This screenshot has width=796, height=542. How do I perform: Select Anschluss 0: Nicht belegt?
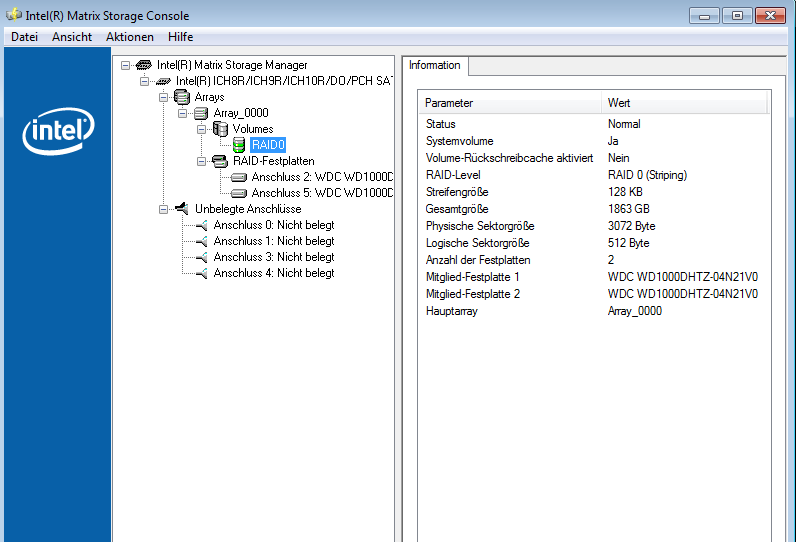click(274, 225)
